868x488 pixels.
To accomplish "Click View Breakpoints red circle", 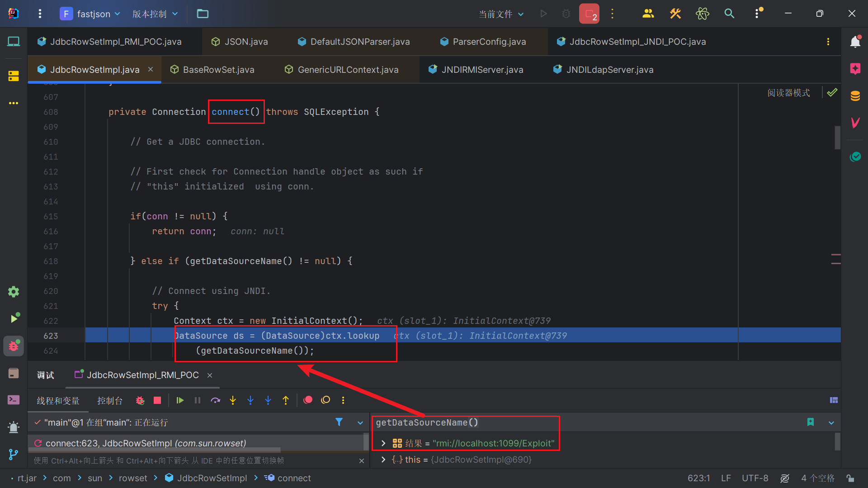I will [x=308, y=400].
